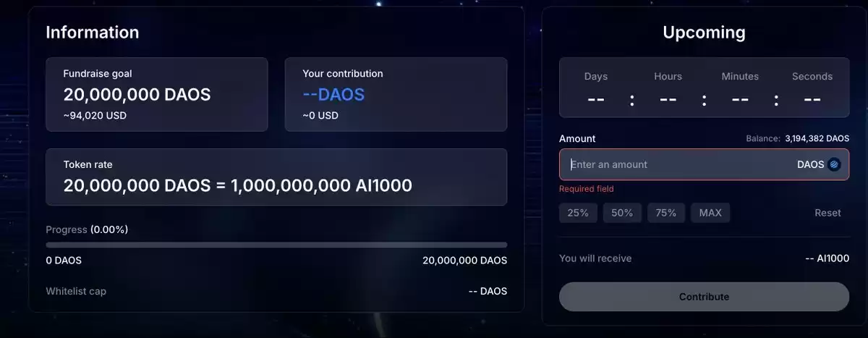868x338 pixels.
Task: Choose the 50% amount preset
Action: (x=622, y=213)
